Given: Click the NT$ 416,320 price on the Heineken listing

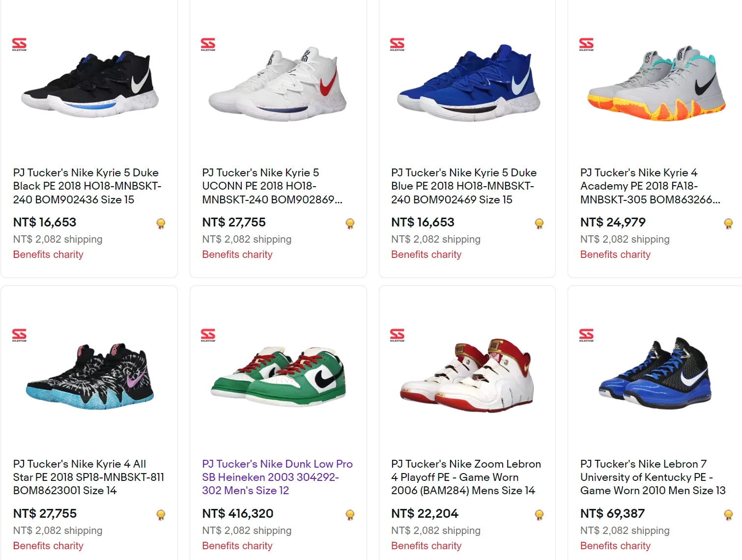Looking at the screenshot, I should tap(238, 513).
